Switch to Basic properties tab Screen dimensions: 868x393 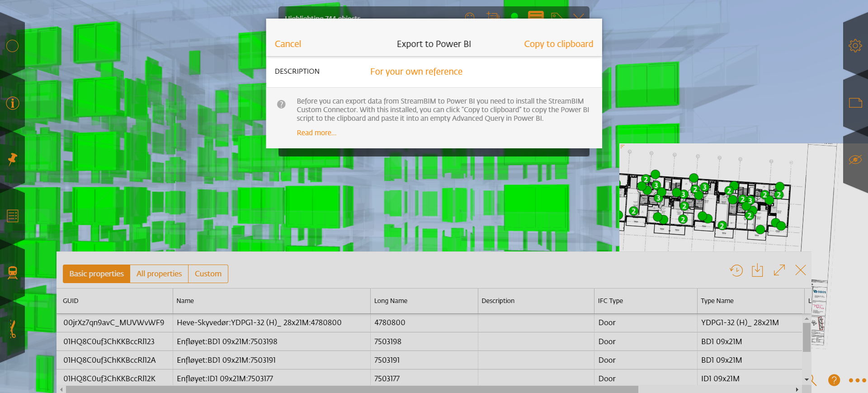click(96, 274)
